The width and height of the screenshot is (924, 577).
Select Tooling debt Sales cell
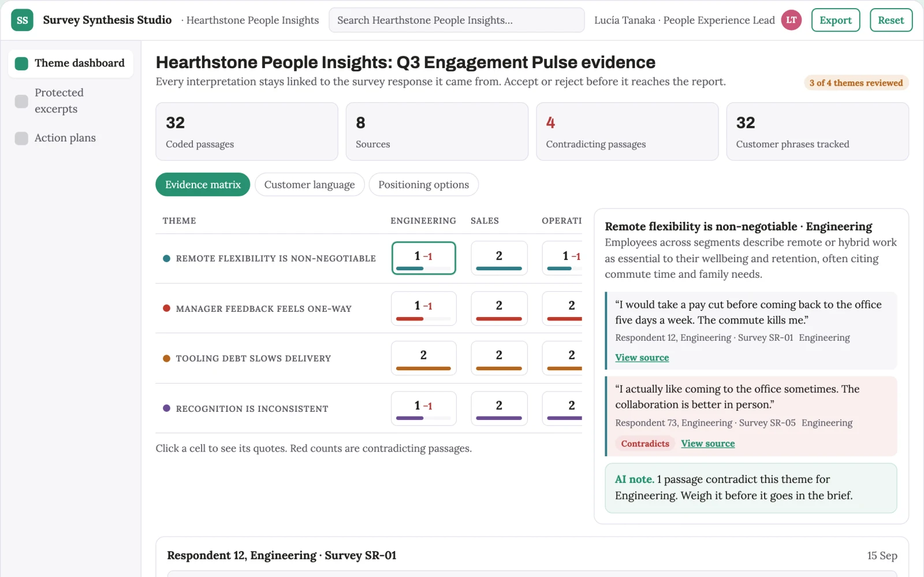tap(499, 358)
